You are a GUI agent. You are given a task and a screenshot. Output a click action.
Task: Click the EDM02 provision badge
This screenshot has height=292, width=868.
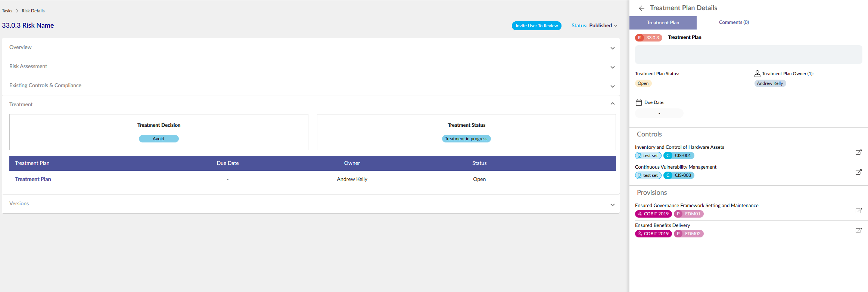[689, 234]
